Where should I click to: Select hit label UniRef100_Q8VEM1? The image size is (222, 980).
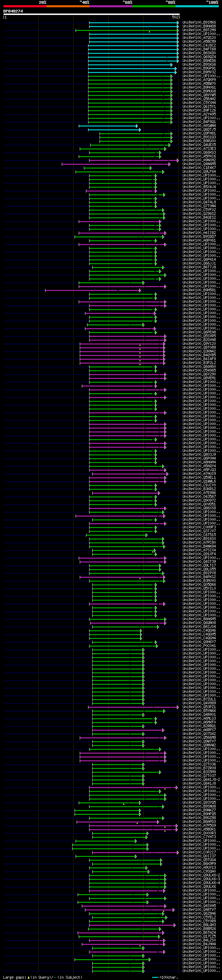tap(199, 378)
